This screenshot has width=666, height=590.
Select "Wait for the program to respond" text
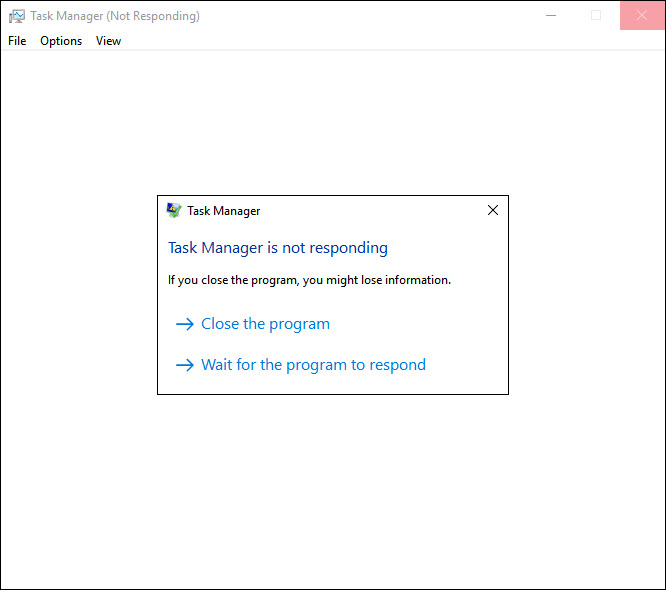313,365
